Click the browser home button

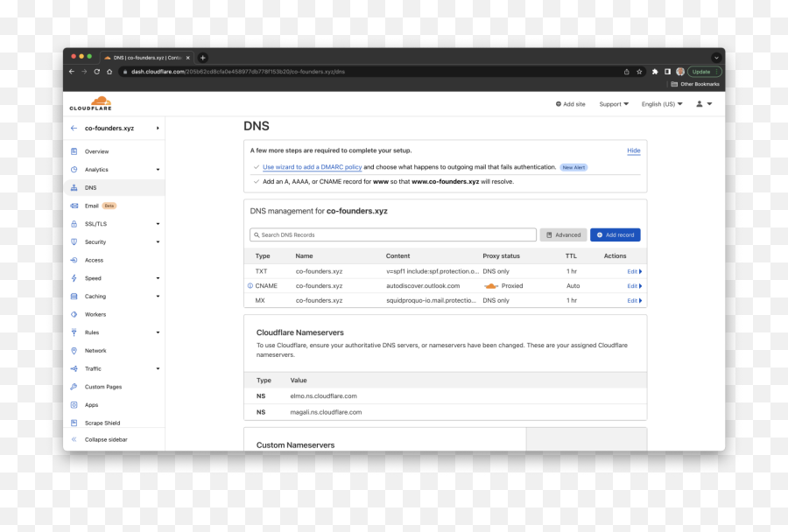[109, 72]
